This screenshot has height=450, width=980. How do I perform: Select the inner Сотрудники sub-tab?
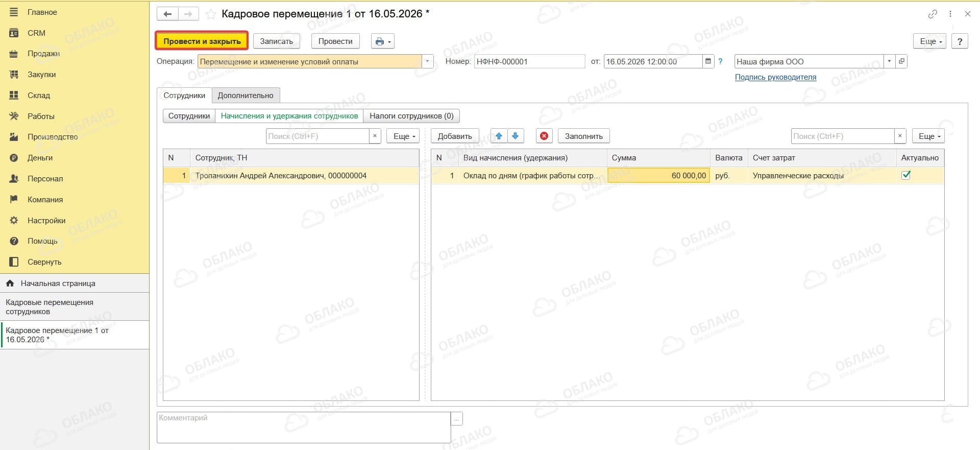[x=189, y=116]
